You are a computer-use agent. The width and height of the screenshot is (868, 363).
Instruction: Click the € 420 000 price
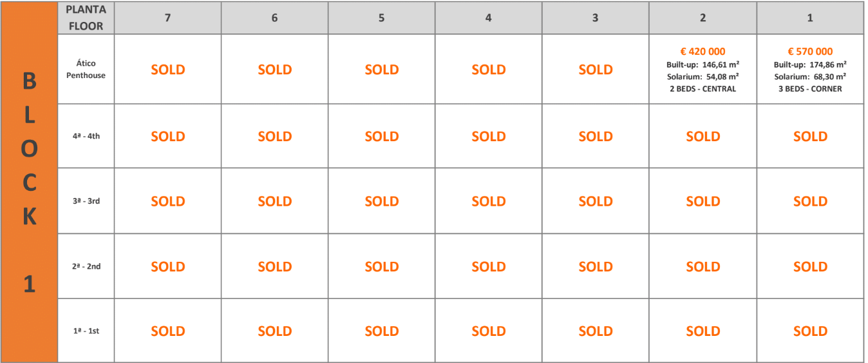pyautogui.click(x=703, y=52)
